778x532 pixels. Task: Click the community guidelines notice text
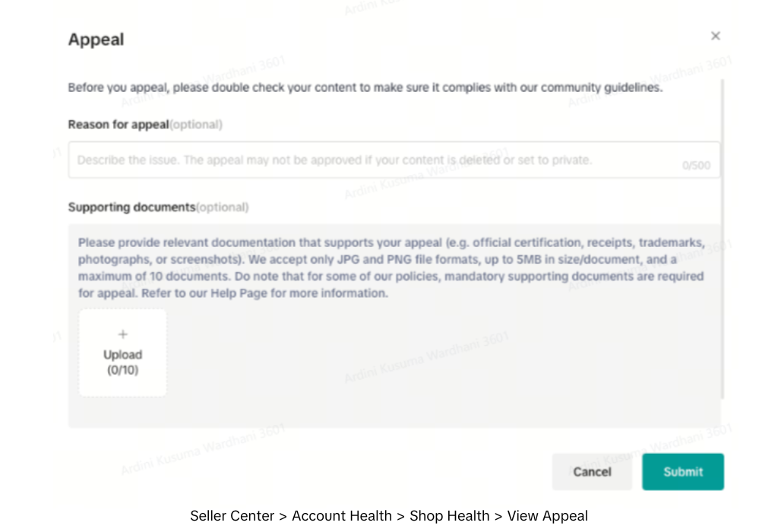(365, 87)
